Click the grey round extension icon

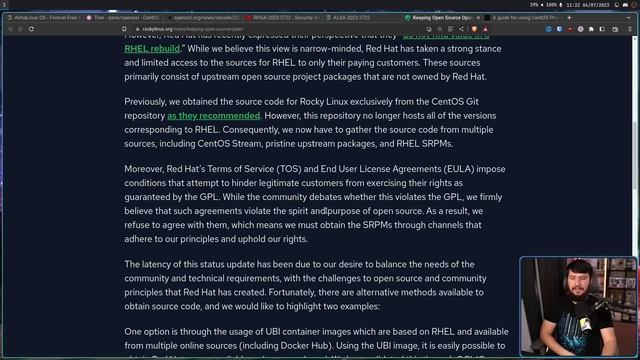580,29
